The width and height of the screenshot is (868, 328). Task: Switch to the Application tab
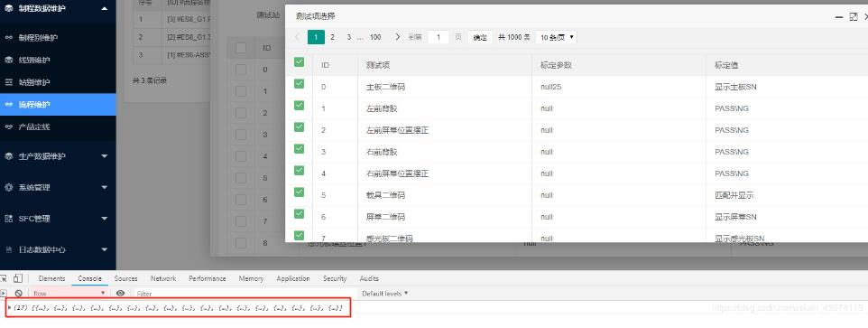tap(293, 278)
